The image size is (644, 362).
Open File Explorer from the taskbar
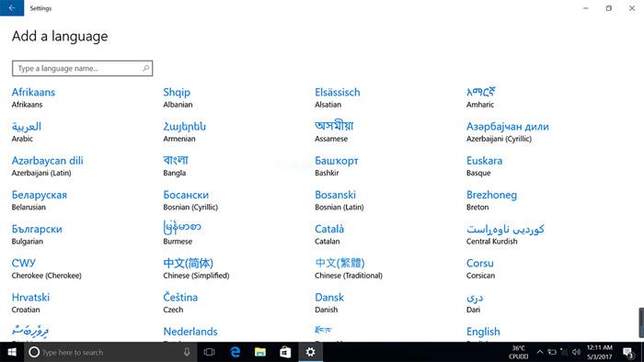pyautogui.click(x=260, y=352)
